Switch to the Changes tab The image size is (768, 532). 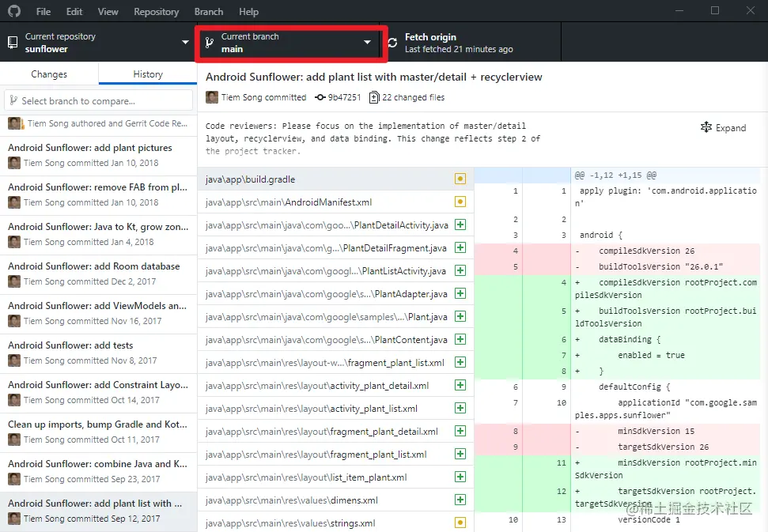point(49,74)
